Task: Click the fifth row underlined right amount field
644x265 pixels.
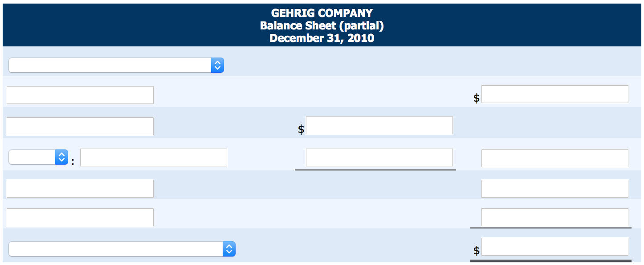Action: [555, 217]
